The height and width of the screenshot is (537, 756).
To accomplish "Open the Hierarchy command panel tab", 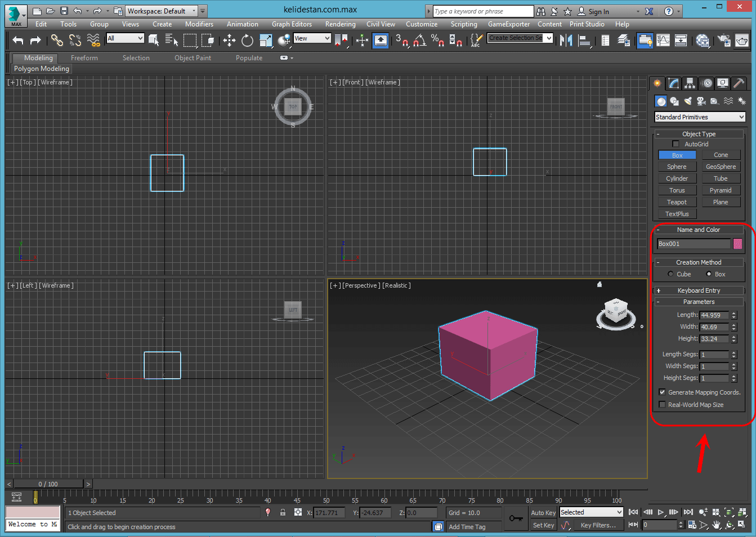I will (x=690, y=83).
